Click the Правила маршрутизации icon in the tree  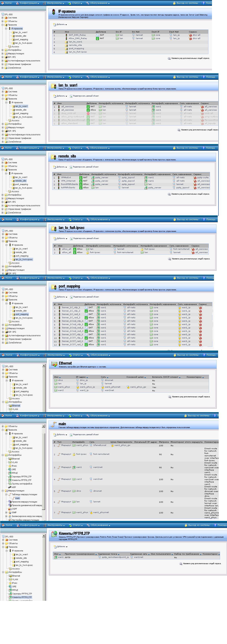pyautogui.click(x=10, y=502)
